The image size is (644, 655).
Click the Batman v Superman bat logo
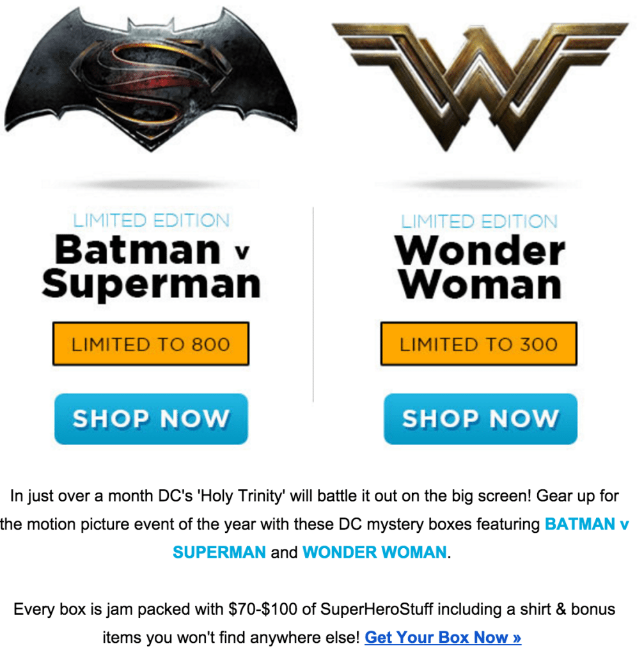tap(151, 79)
